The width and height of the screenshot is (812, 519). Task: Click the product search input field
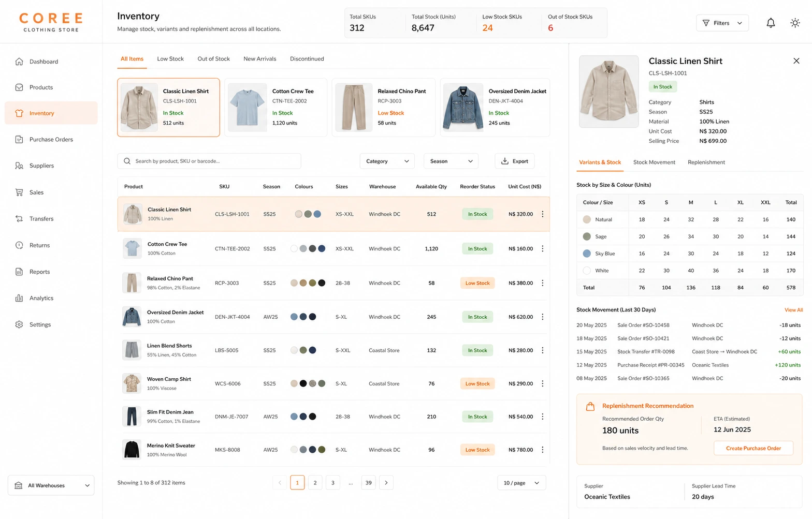coord(209,161)
